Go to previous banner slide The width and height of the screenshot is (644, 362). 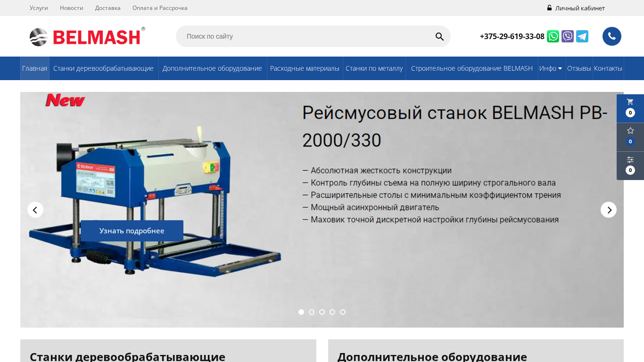coord(35,210)
